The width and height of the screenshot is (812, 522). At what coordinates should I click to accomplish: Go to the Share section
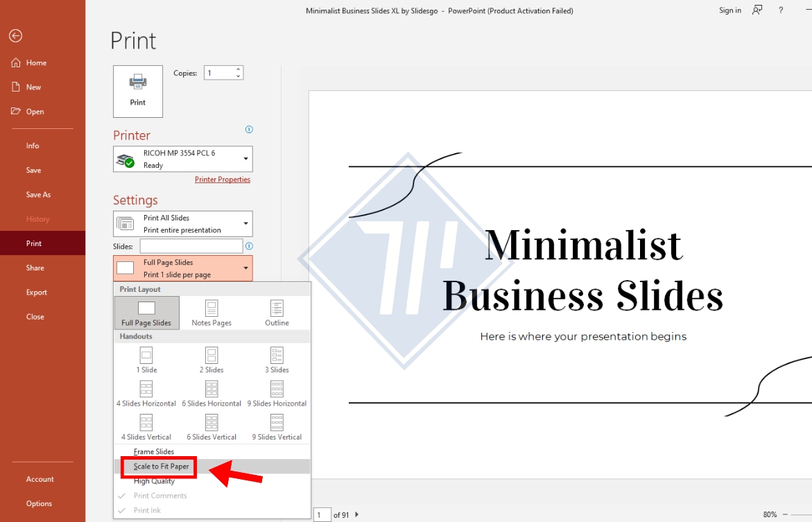[35, 268]
